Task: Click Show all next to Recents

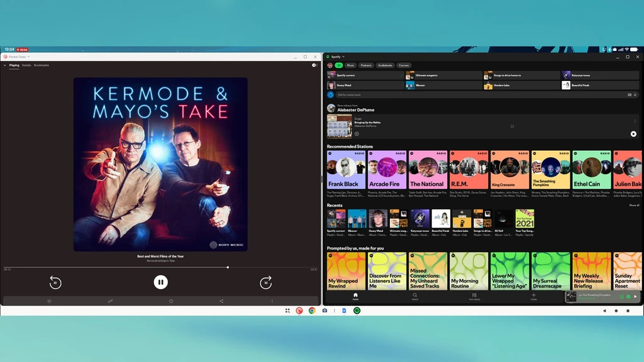Action: [x=634, y=206]
